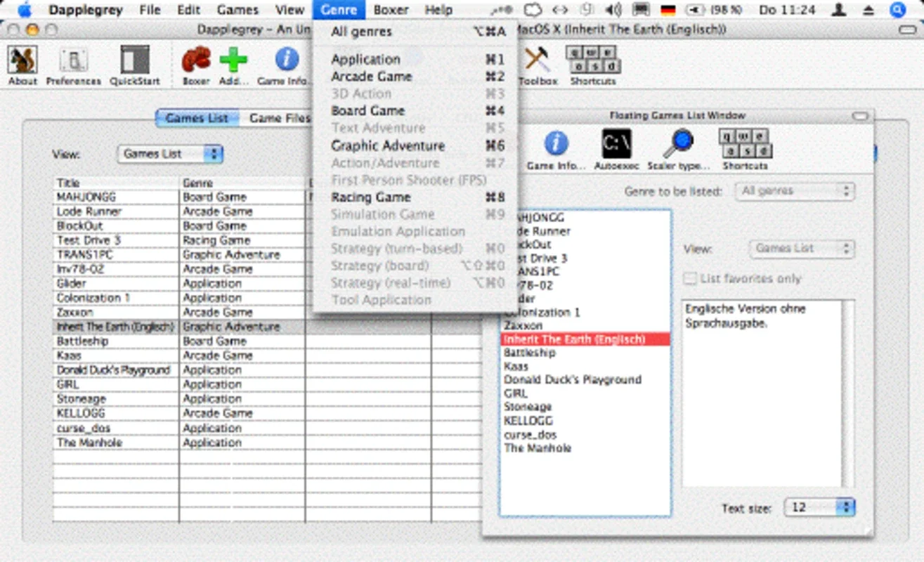924x562 pixels.
Task: Click the menu bar clock Do 11:24
Action: [787, 10]
